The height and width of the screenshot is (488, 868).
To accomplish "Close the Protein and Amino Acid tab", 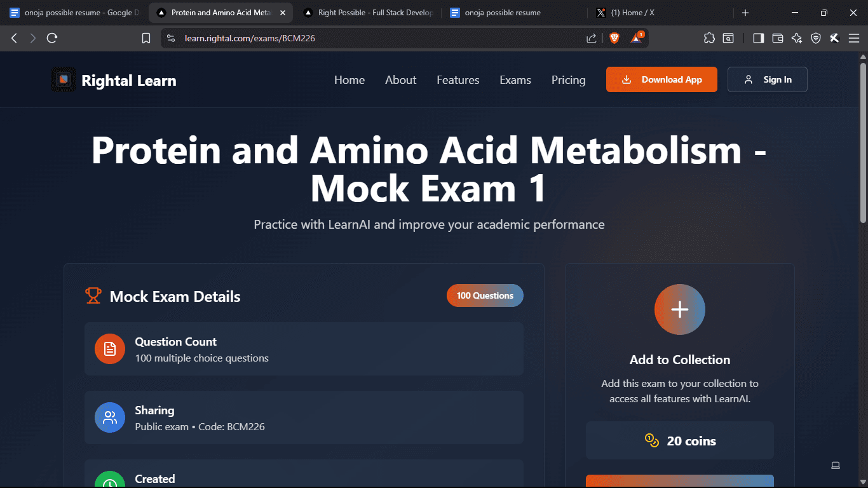I will coord(283,13).
